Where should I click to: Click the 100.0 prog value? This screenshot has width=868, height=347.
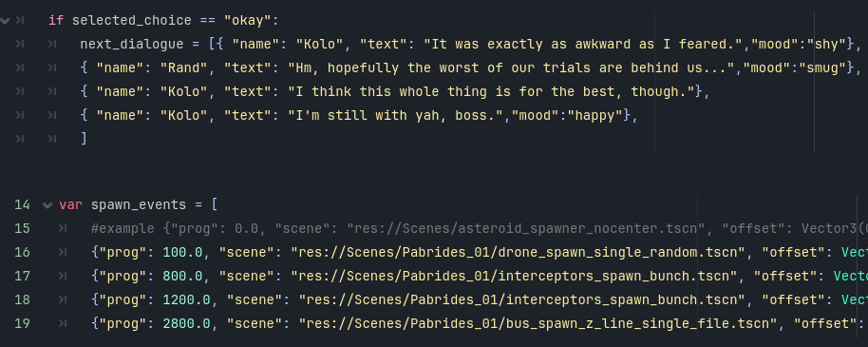[182, 252]
